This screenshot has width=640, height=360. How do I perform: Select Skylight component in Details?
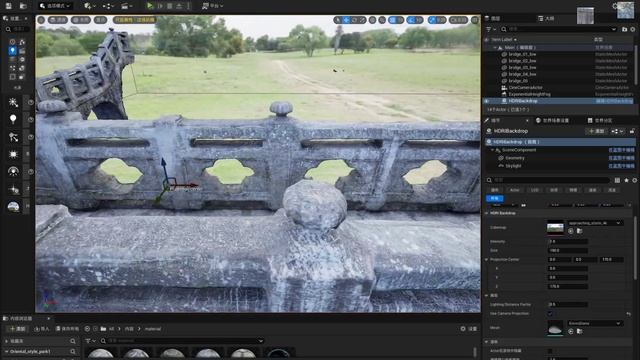[x=513, y=166]
